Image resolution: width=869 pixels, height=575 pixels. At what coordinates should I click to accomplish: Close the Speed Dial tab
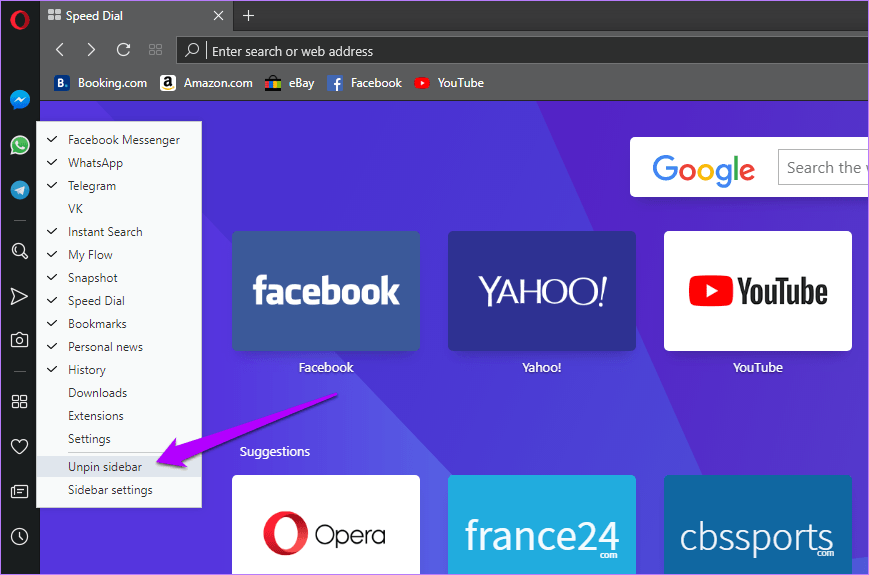point(218,16)
